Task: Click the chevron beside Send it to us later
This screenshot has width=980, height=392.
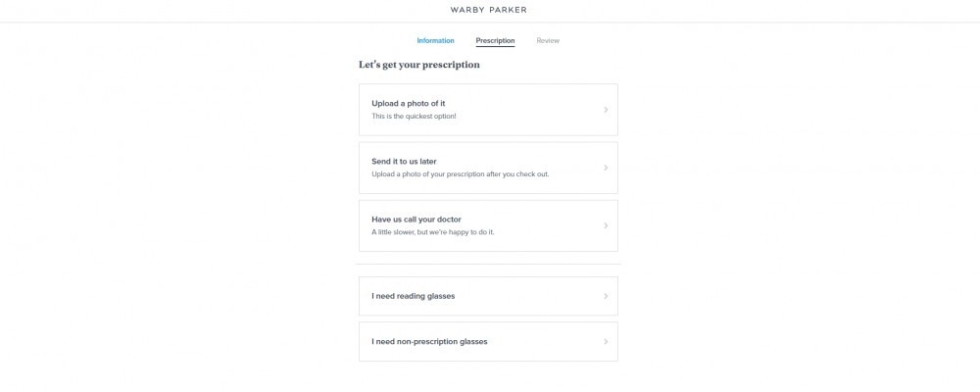Action: 606,168
